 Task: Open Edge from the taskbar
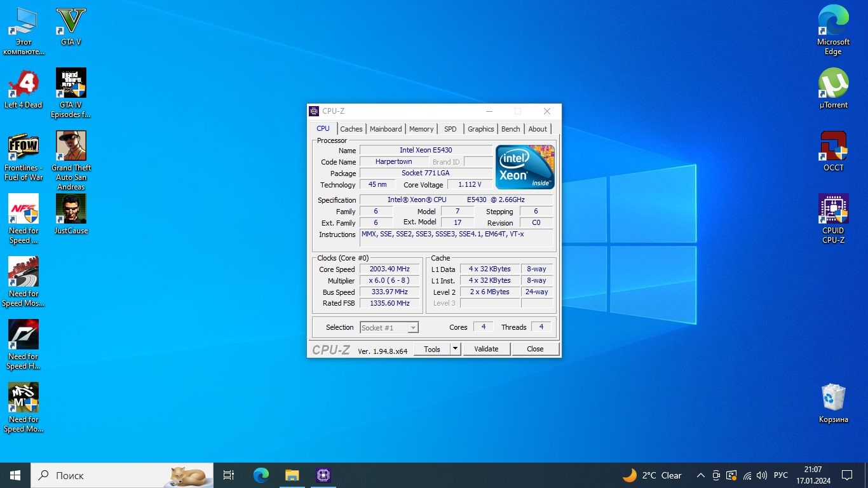pos(261,475)
